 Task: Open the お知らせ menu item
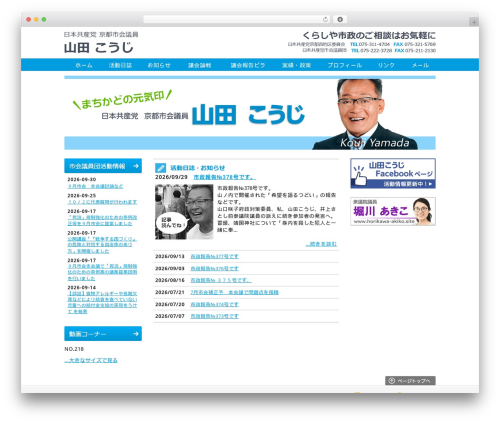(159, 65)
